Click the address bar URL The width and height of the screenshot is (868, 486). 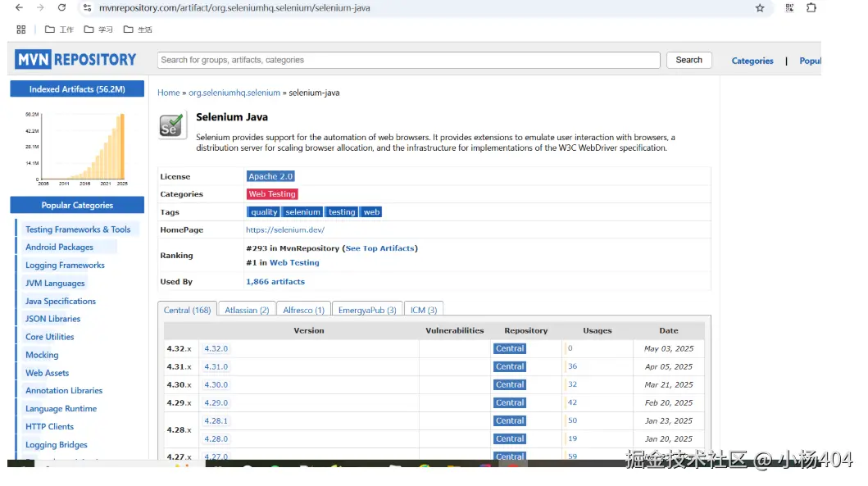pyautogui.click(x=234, y=7)
